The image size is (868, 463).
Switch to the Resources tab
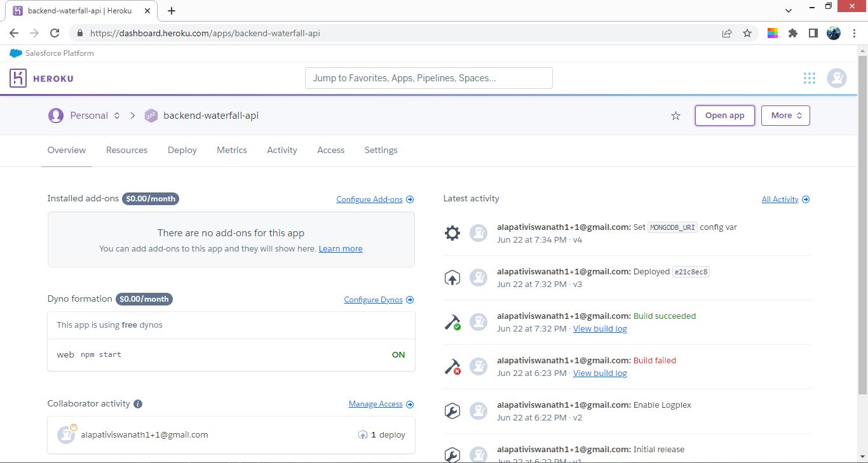126,150
